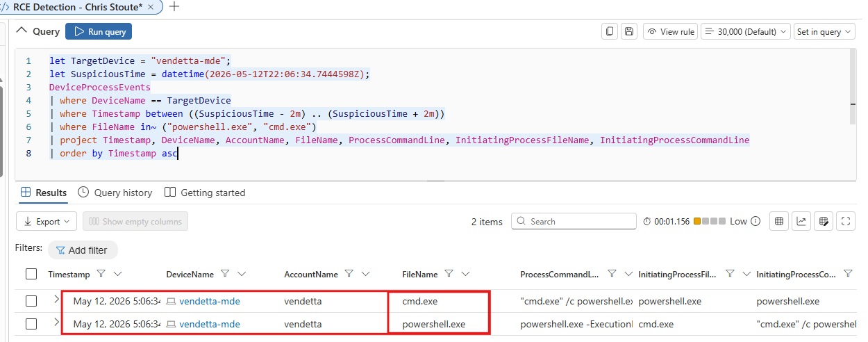This screenshot has width=868, height=342.
Task: Filter the ProcessCommandLine column via funnel icon
Action: click(x=612, y=274)
